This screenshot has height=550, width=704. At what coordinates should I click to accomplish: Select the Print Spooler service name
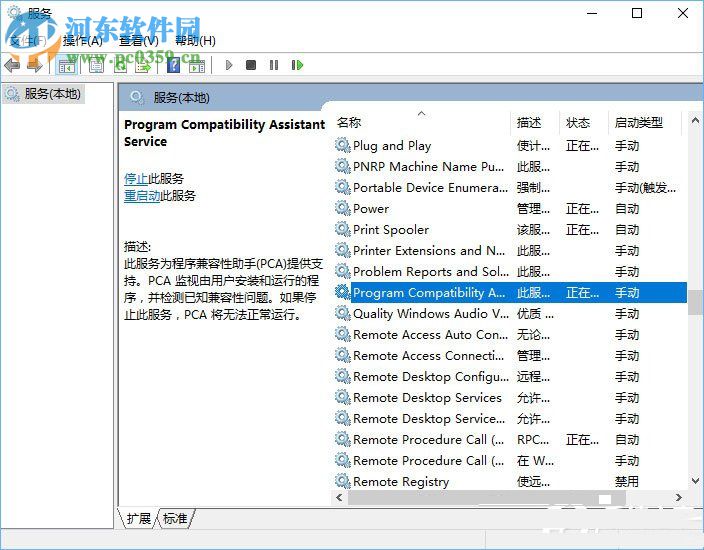tap(391, 230)
